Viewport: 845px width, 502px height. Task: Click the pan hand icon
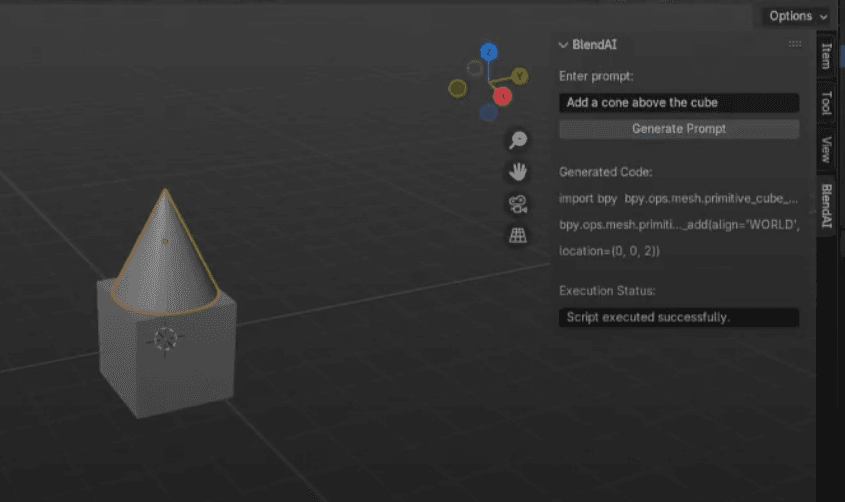(518, 172)
